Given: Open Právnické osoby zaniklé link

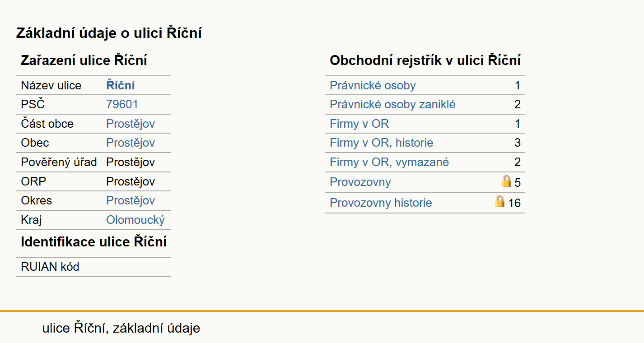Looking at the screenshot, I should pyautogui.click(x=392, y=104).
